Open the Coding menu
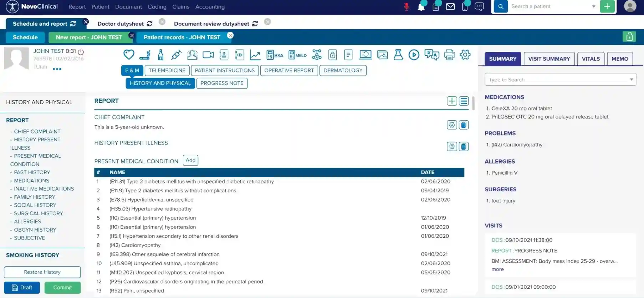 157,7
